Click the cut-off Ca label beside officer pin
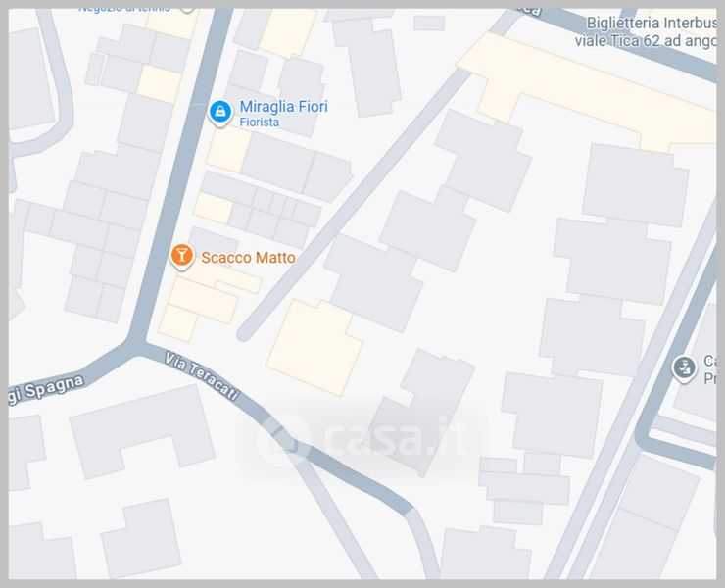This screenshot has height=588, width=725. pyautogui.click(x=709, y=369)
